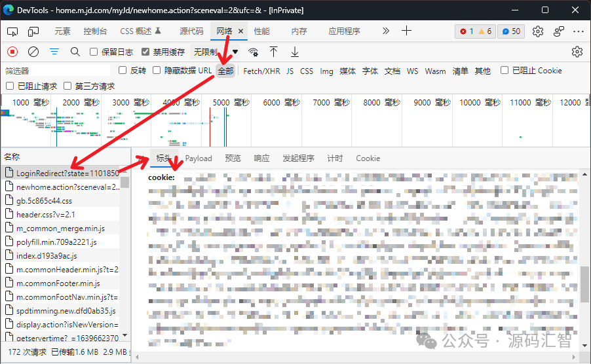Open network conditions wifi icon
The image size is (591, 364).
tap(253, 52)
